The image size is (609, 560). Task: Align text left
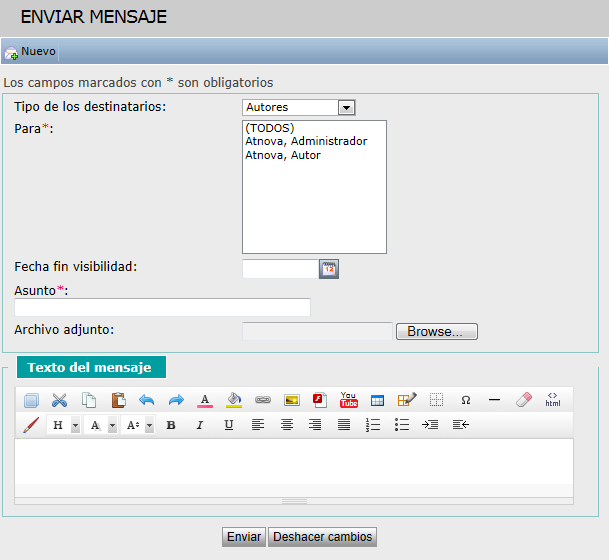pos(258,425)
